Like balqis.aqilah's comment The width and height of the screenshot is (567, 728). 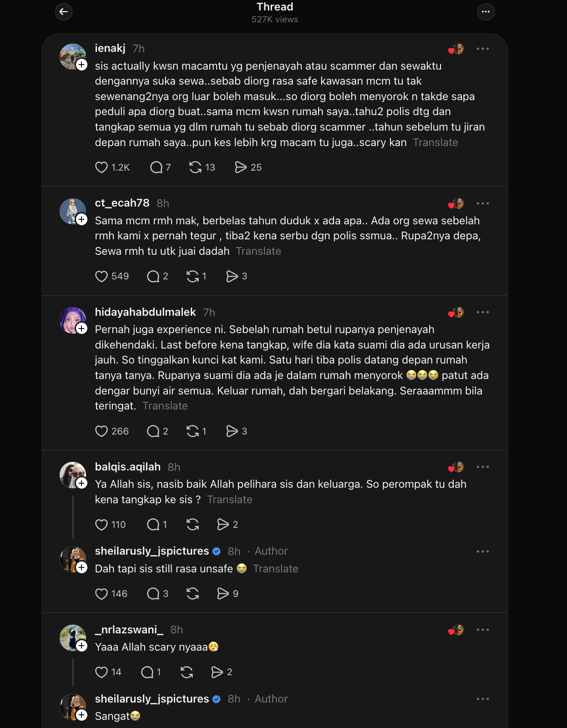pos(101,525)
